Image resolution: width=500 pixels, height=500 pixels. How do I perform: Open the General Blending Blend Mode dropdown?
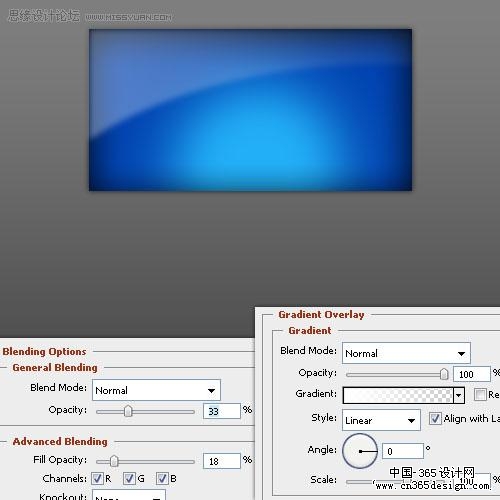pos(156,390)
